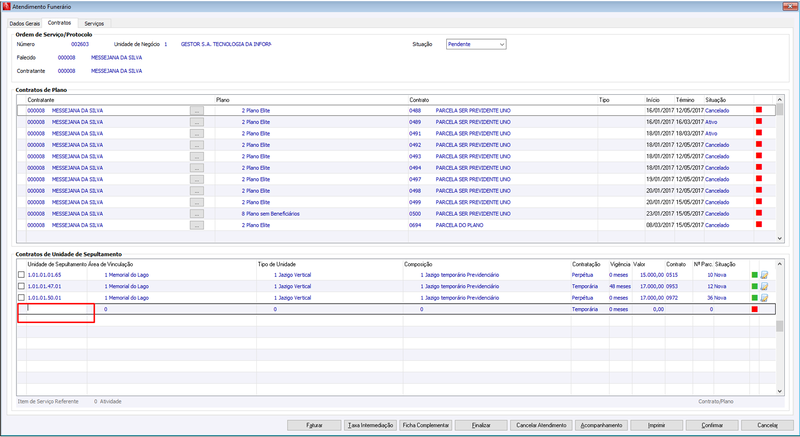The width and height of the screenshot is (800, 437).
Task: Click the Falecido code 000008
Action: [x=66, y=58]
